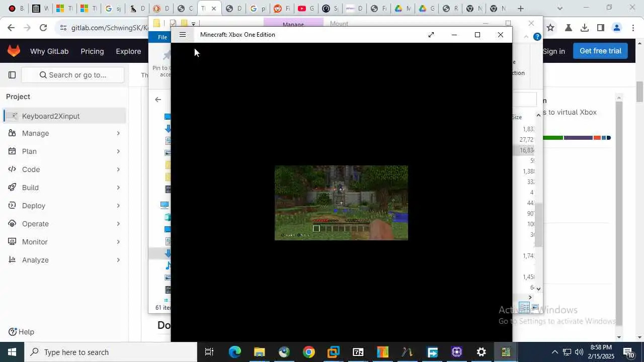Screen dimensions: 644x362
Task: Click the Manage icon in GitLab sidebar
Action: coord(12,133)
